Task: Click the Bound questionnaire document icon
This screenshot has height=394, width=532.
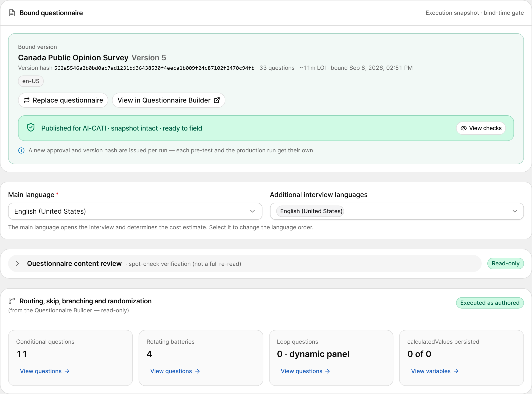Action: 12,13
